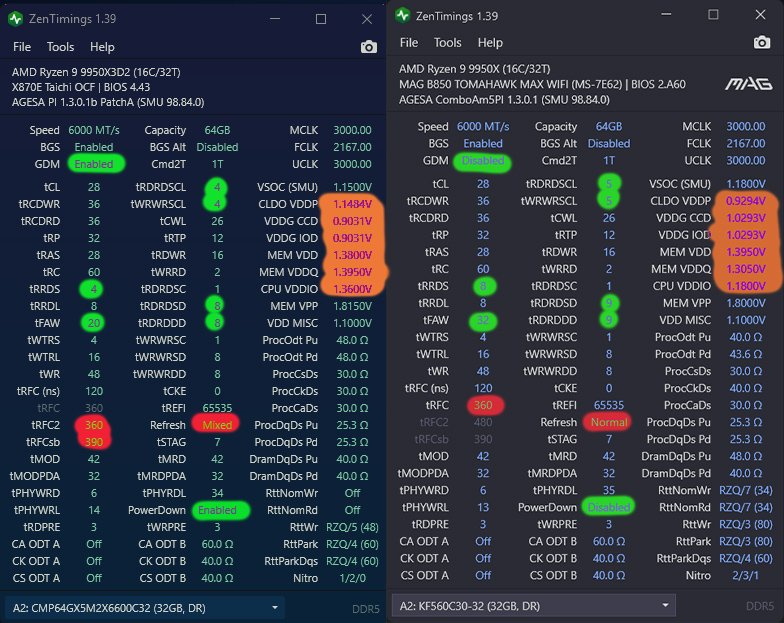Click CPU VDDIO value 1.1800V in right window
This screenshot has height=623, width=784.
[x=746, y=286]
